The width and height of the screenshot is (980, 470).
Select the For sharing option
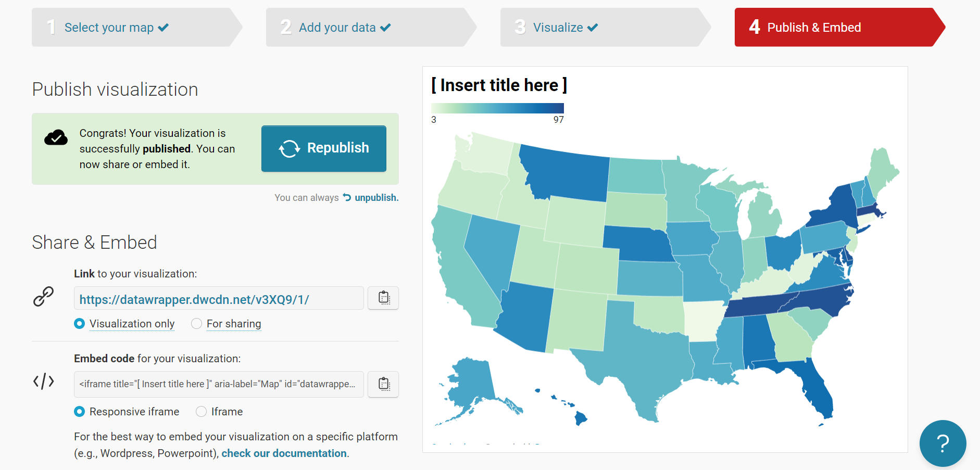click(197, 324)
